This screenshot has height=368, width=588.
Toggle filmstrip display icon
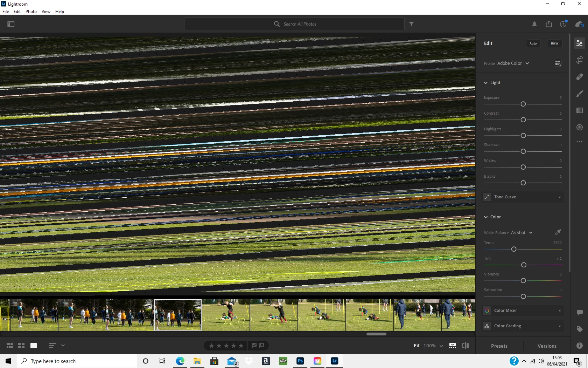[x=453, y=346]
